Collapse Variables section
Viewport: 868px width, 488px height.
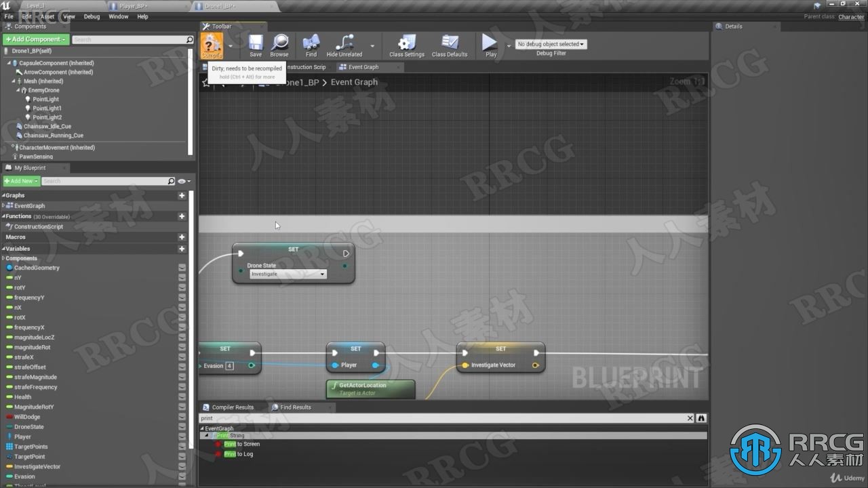(3, 249)
